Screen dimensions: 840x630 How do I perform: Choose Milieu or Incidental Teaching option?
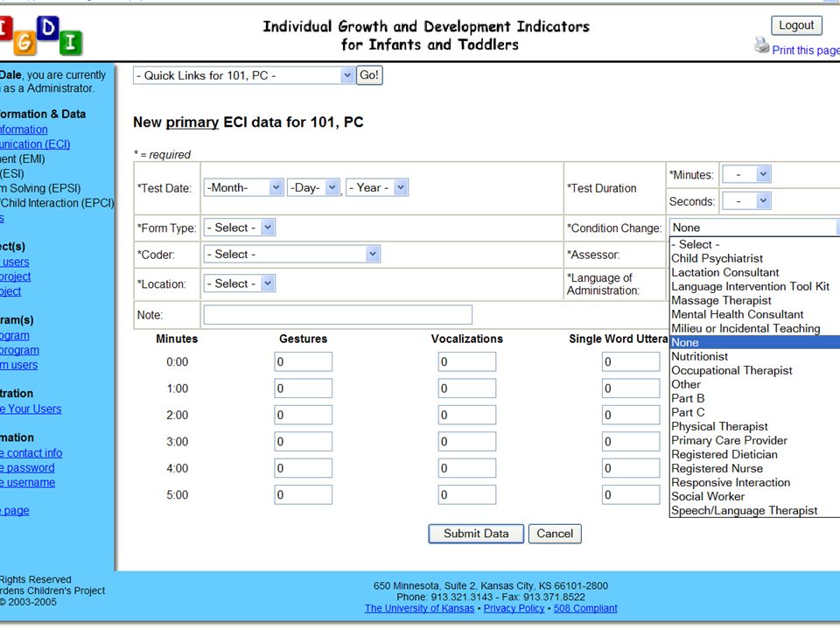click(x=755, y=328)
